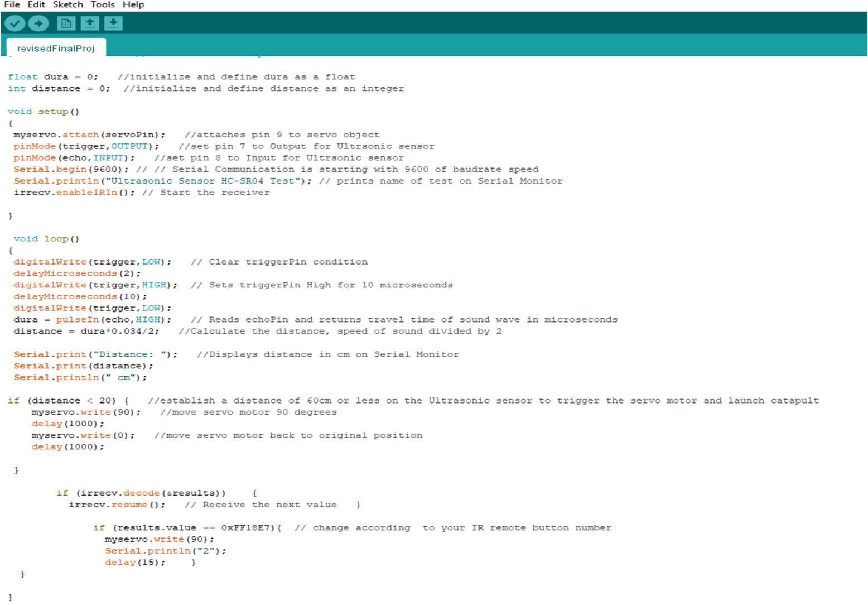The width and height of the screenshot is (868, 605).
Task: Click comment 'attaches pin 9 to servo object'
Action: tap(282, 135)
